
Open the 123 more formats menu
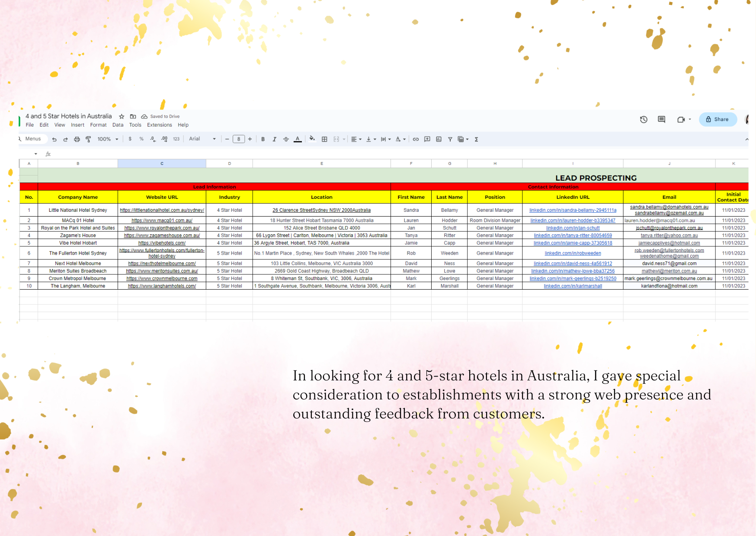click(176, 139)
